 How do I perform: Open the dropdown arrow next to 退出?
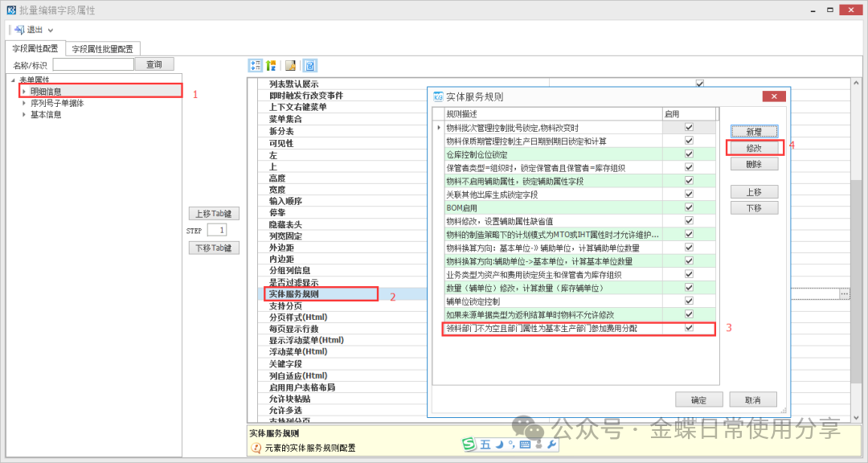tap(51, 30)
